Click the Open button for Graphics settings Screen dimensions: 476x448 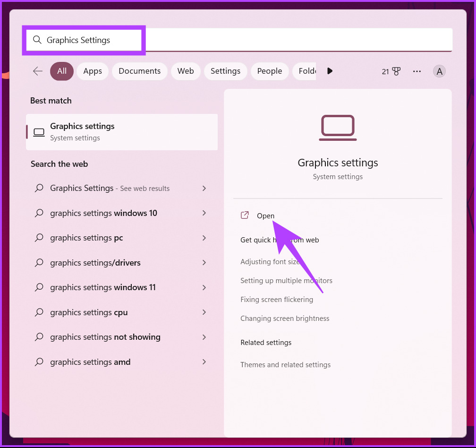tap(265, 215)
